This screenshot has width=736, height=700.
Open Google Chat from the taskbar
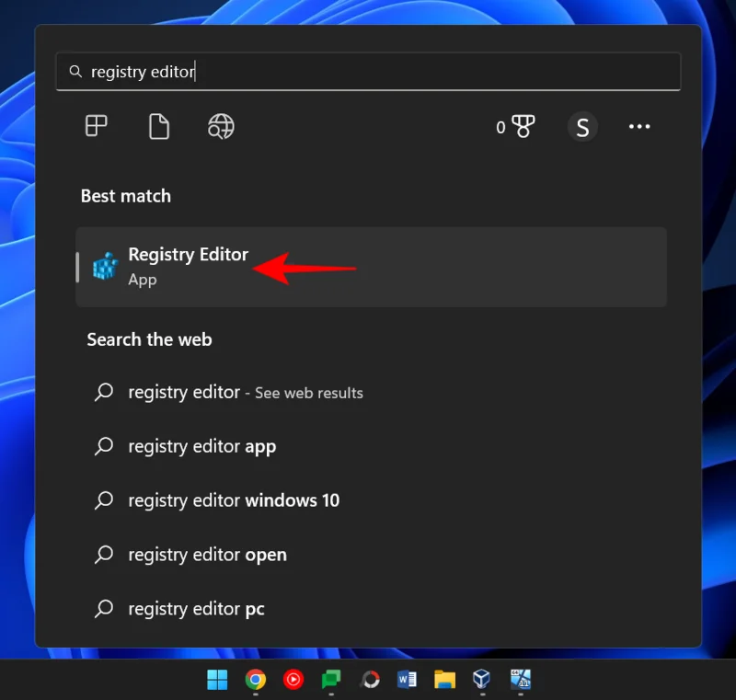331,680
